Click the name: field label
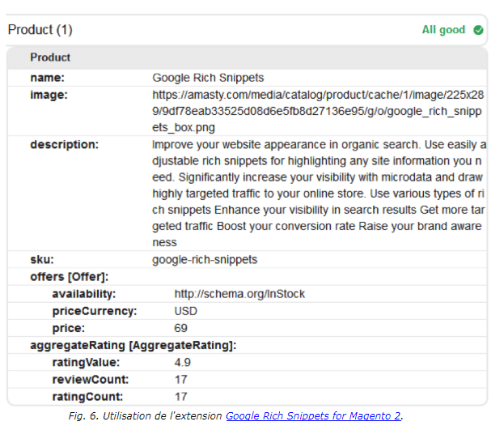Viewport: 504px width, 430px height. click(48, 78)
